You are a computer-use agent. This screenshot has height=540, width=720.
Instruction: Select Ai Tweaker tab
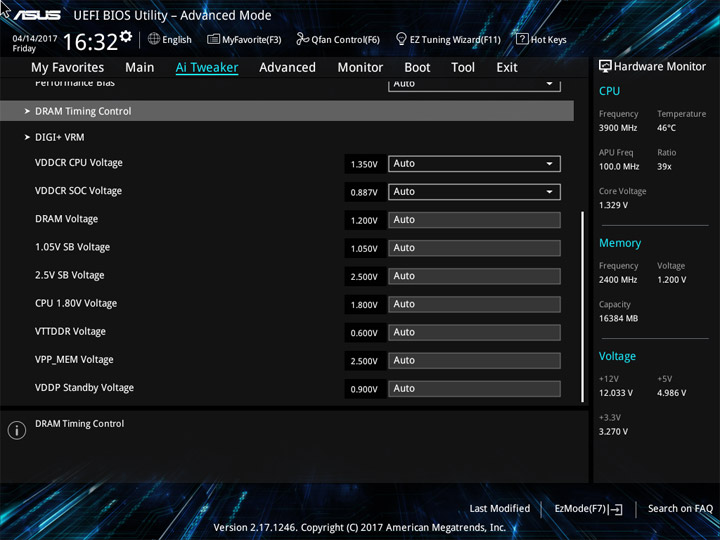(x=207, y=68)
